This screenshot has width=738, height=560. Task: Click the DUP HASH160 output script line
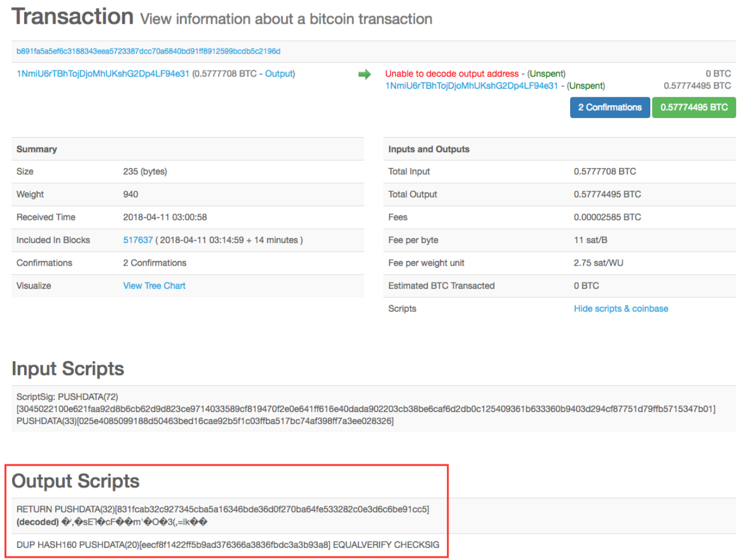228,545
